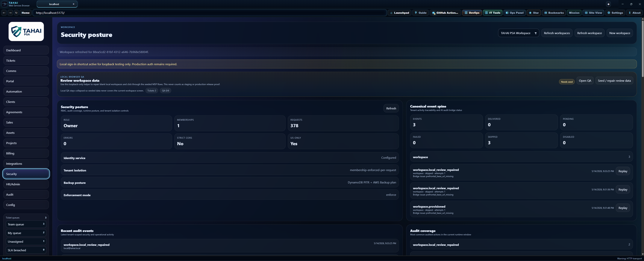The height and width of the screenshot is (261, 644).
Task: Open Sales in the sidebar
Action: coord(26,122)
